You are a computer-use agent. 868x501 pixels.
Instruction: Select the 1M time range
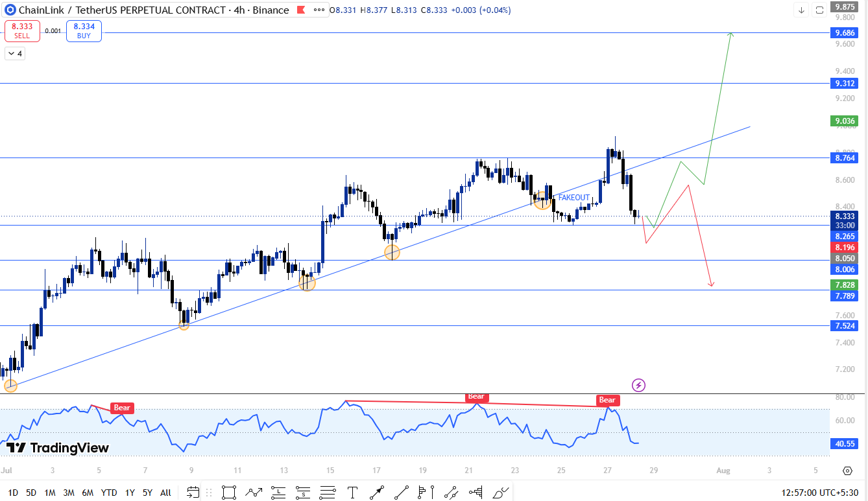50,493
